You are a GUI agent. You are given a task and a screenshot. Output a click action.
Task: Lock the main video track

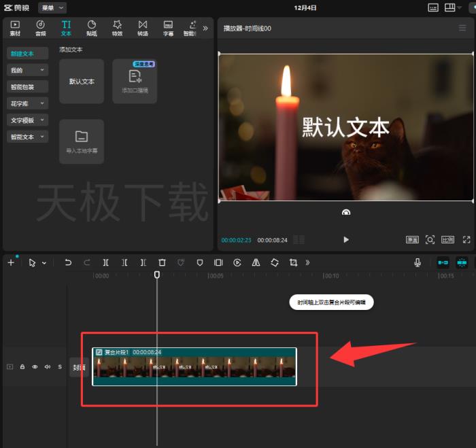(x=22, y=366)
